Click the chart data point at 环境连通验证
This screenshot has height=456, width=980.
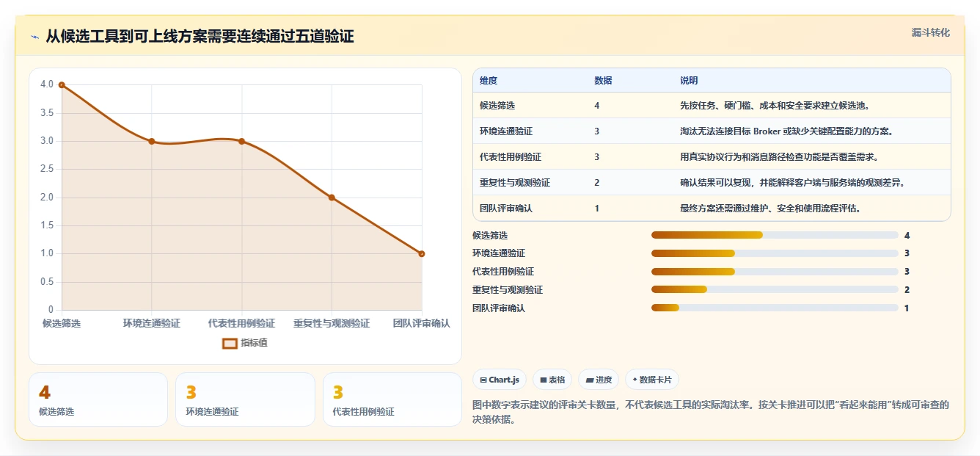click(152, 141)
